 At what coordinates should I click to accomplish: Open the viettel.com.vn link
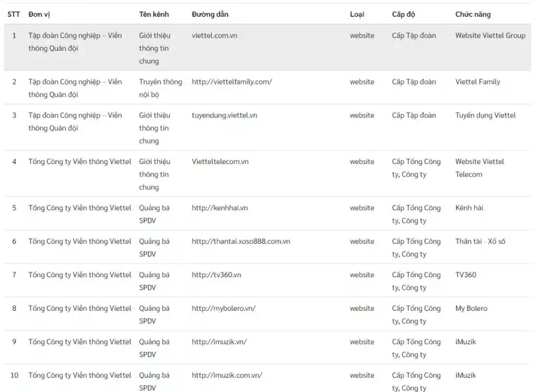tap(214, 36)
